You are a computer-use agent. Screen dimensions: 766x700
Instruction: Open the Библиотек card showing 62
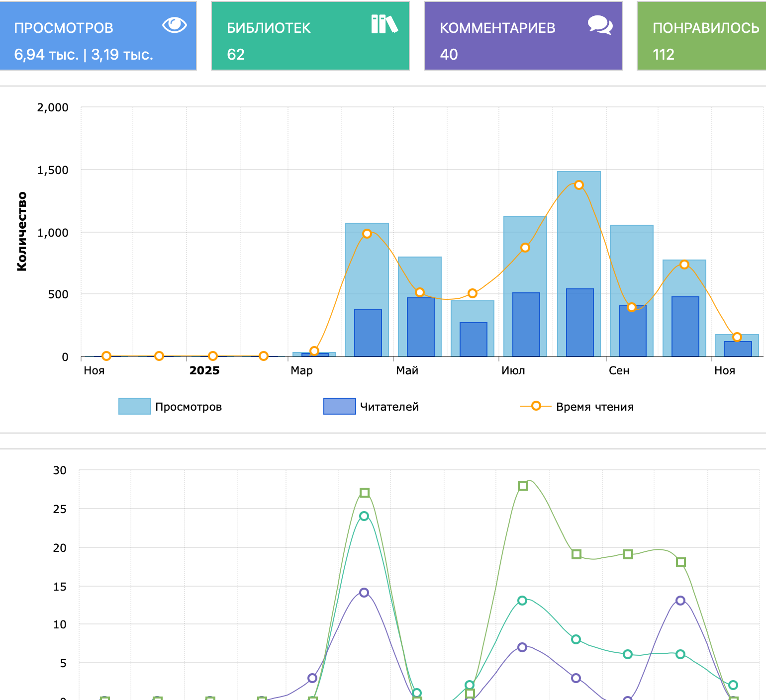tap(310, 36)
